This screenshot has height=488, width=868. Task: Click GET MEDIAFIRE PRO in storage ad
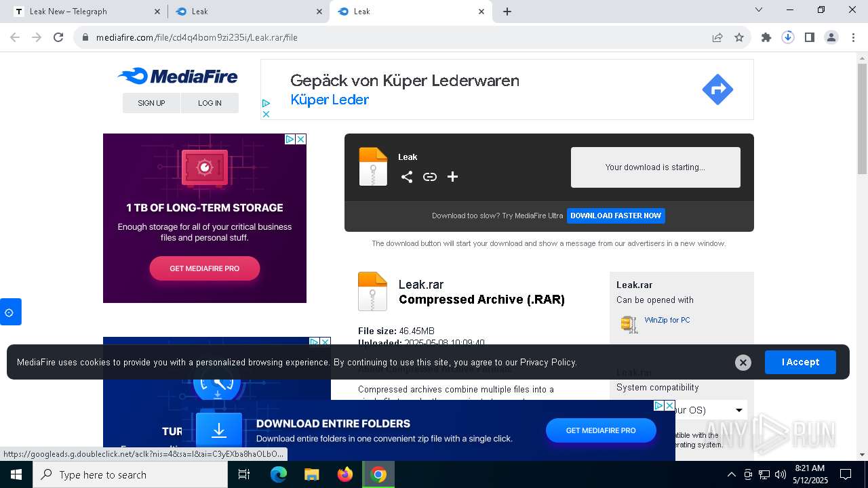tap(205, 268)
